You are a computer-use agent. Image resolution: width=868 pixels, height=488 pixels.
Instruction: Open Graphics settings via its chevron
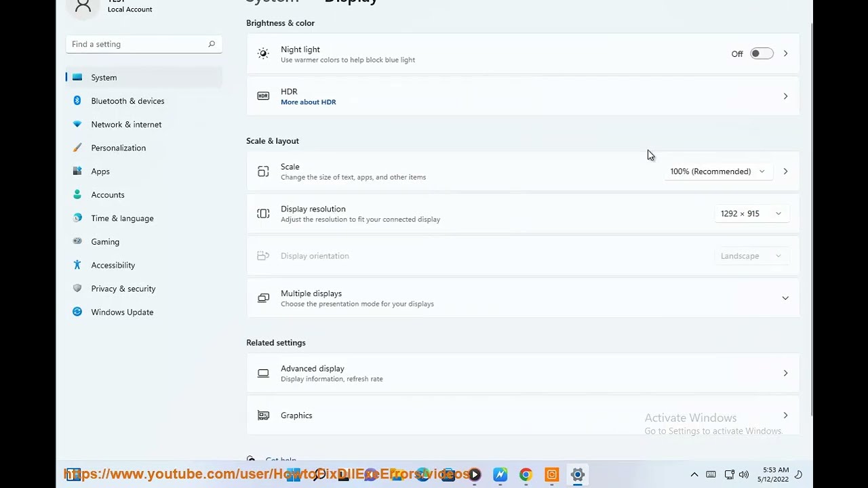pos(785,415)
